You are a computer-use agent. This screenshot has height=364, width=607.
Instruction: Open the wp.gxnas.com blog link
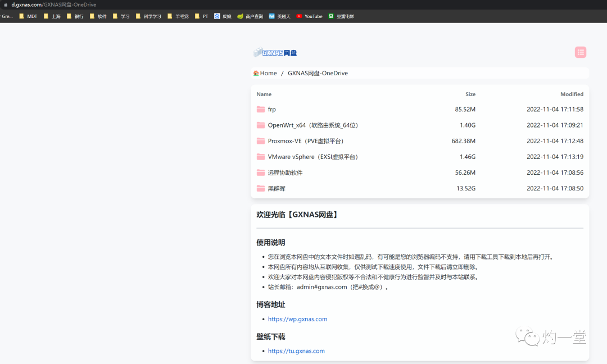[x=297, y=319]
